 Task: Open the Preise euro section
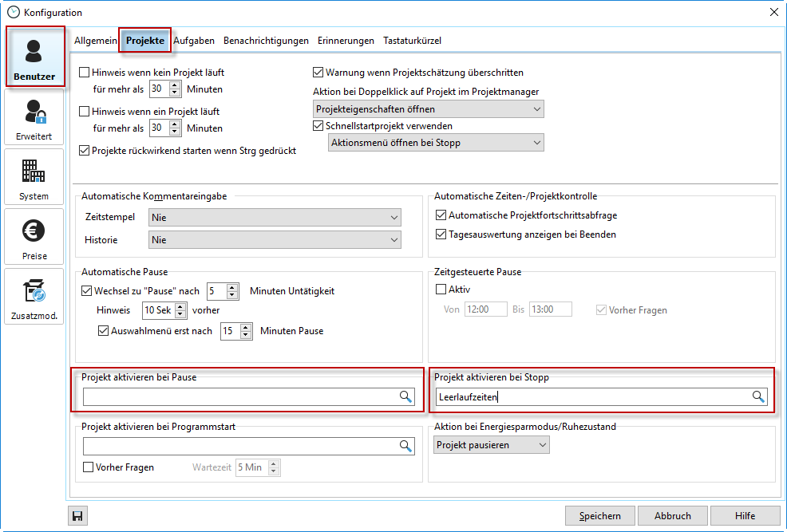(34, 237)
